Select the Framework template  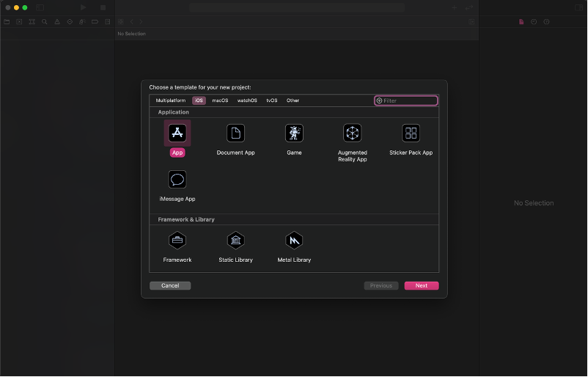177,247
